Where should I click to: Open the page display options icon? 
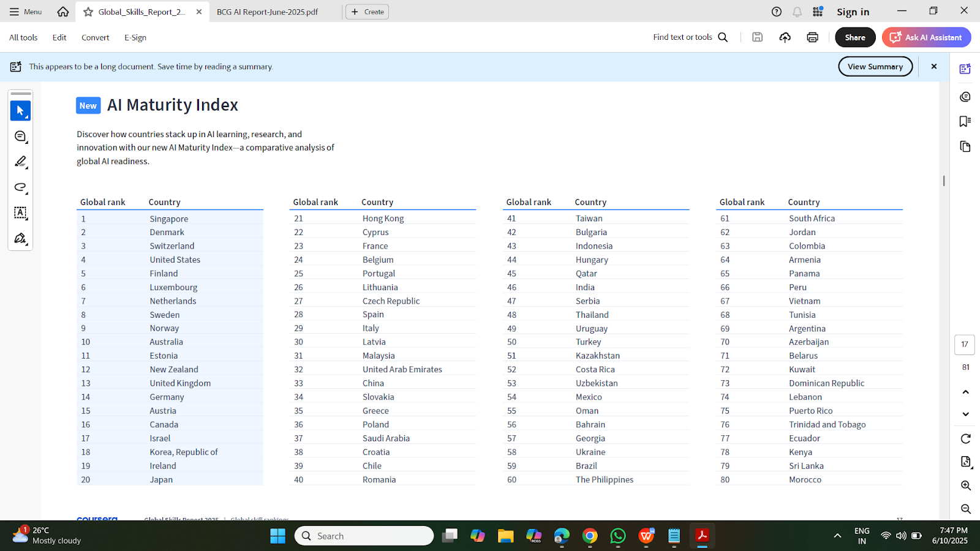[965, 462]
